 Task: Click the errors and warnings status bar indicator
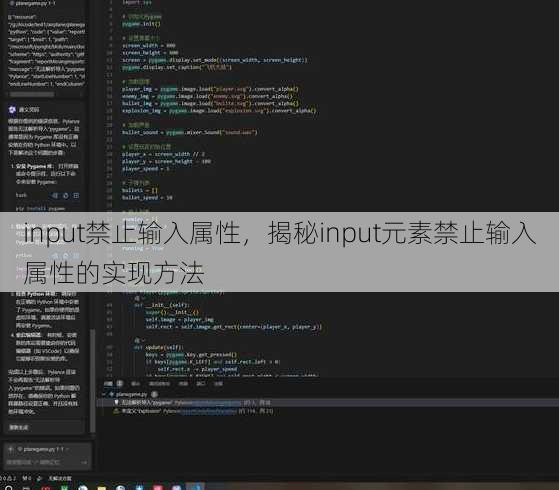pos(8,478)
